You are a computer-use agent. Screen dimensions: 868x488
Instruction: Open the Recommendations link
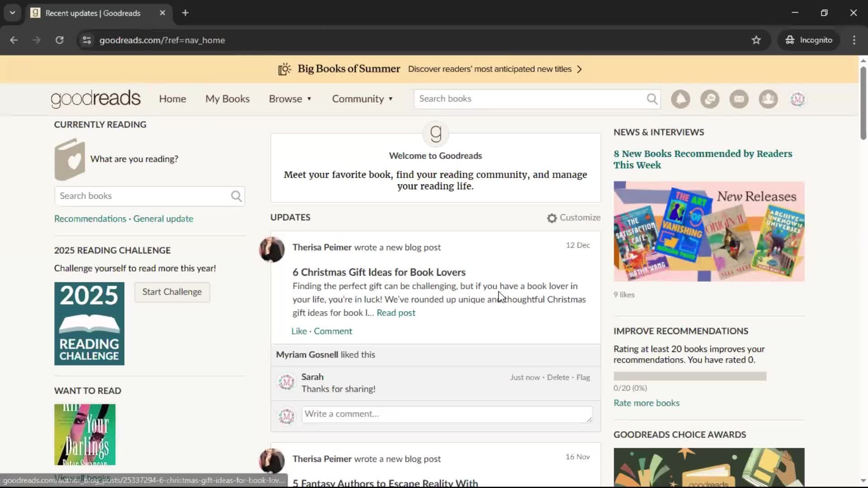pos(90,219)
